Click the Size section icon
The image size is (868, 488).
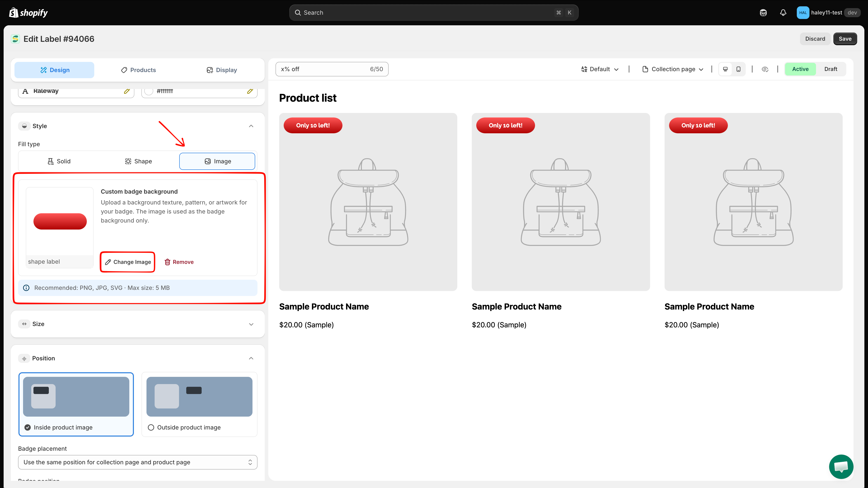pos(24,324)
